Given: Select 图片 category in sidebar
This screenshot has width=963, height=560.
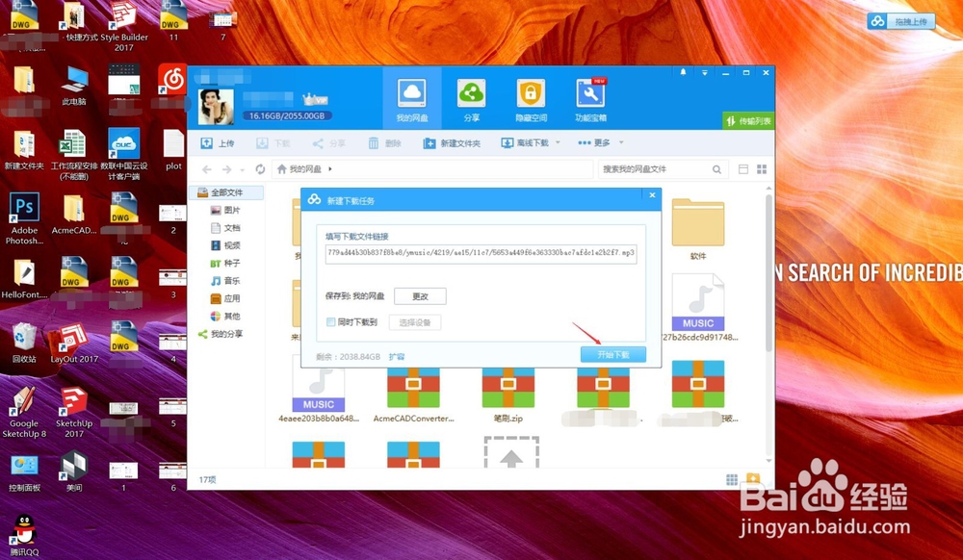Looking at the screenshot, I should coord(226,211).
